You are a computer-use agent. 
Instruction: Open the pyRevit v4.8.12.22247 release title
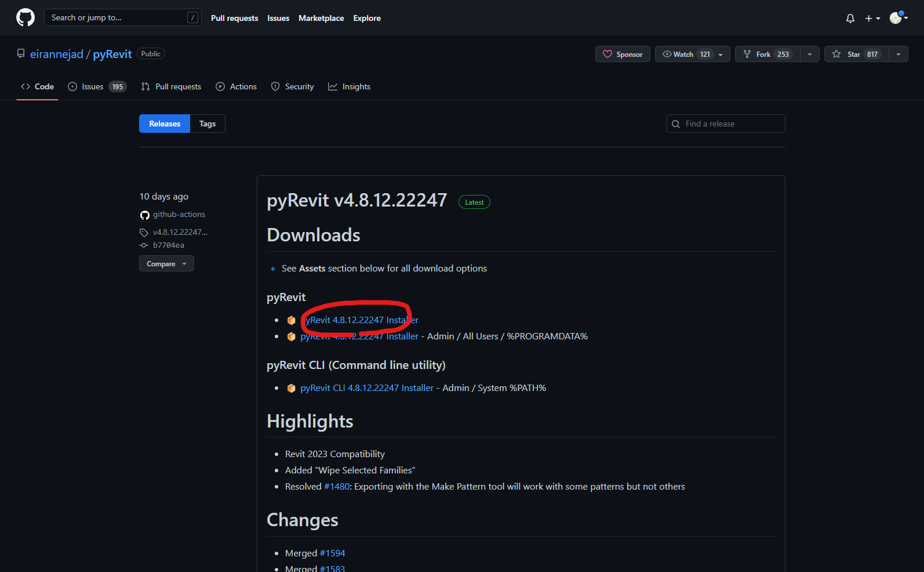pyautogui.click(x=356, y=200)
